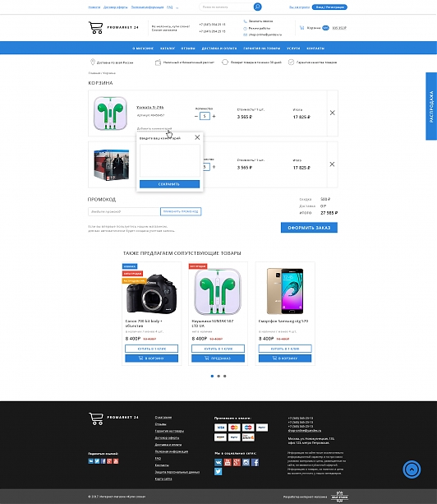Open Instagram icon in footer social networks
The width and height of the screenshot is (437, 504).
tap(246, 462)
